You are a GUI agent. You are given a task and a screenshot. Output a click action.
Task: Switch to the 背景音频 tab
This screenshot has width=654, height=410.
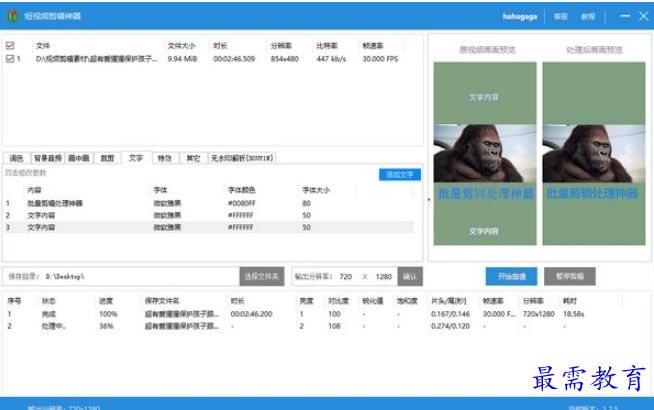[x=48, y=158]
